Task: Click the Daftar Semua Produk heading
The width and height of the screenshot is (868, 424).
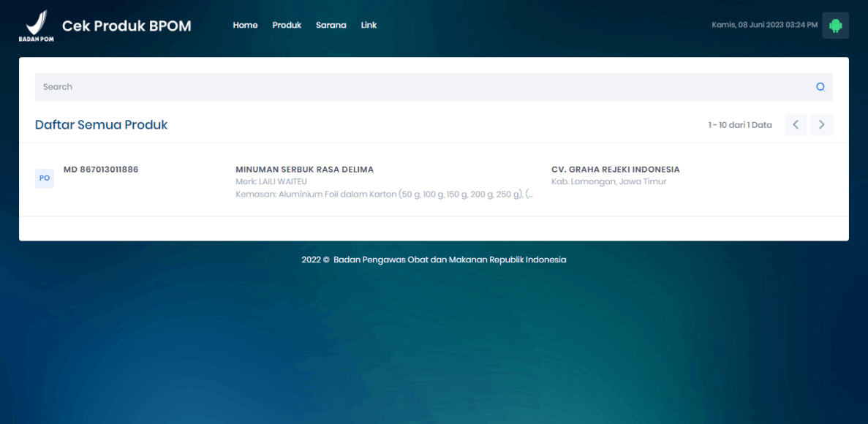Action: 101,125
